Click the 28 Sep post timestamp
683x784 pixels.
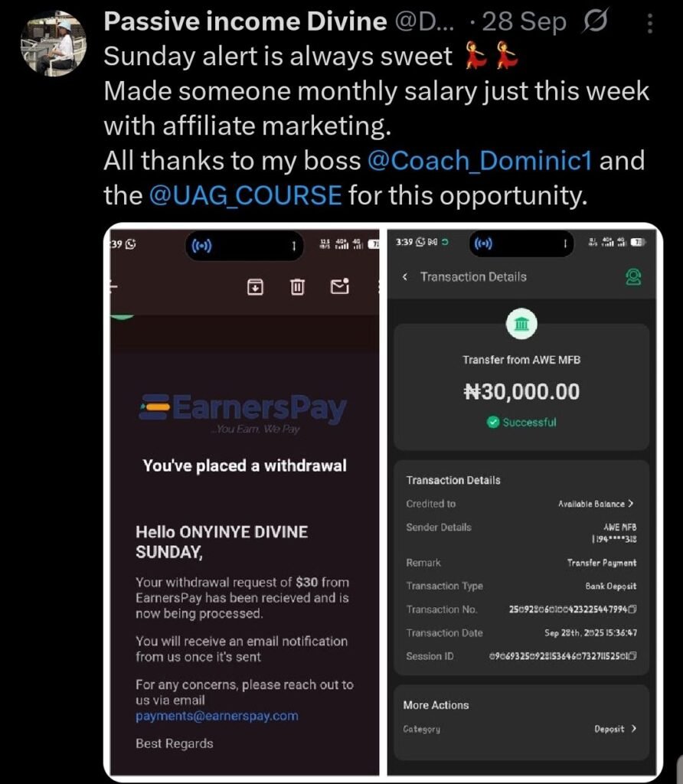[x=525, y=23]
